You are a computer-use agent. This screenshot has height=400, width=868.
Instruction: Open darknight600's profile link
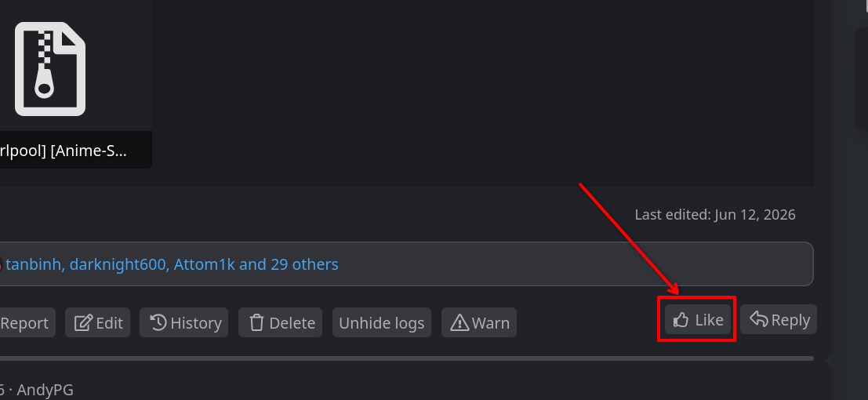118,264
